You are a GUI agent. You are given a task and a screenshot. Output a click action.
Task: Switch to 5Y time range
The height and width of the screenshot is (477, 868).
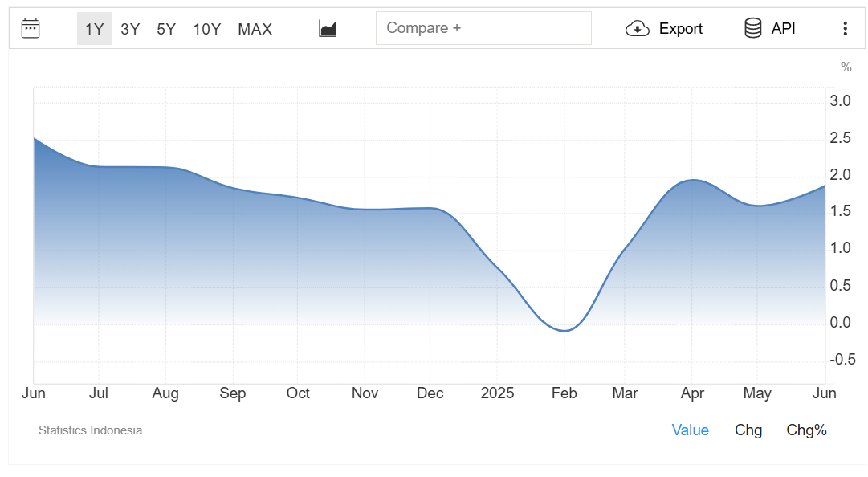pyautogui.click(x=166, y=29)
